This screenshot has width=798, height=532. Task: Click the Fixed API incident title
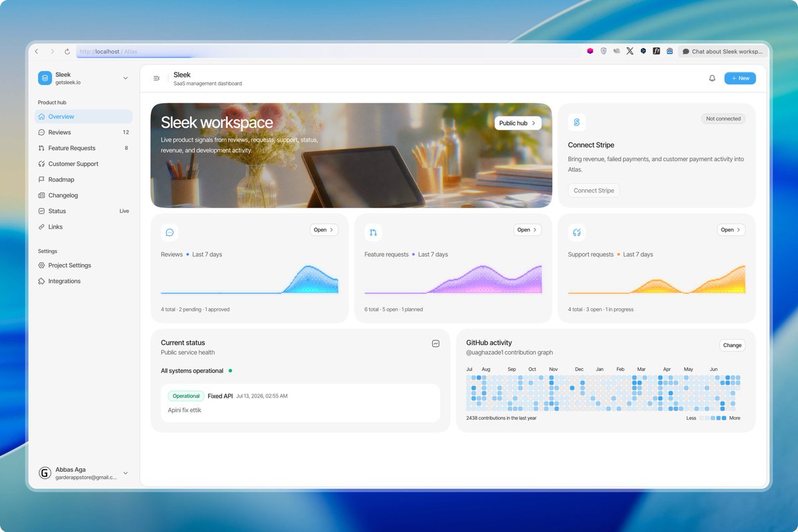pos(220,396)
